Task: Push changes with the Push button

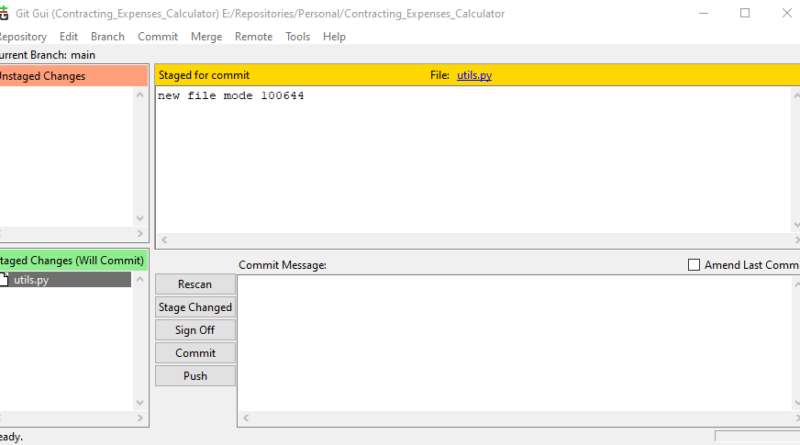Action: tap(195, 376)
